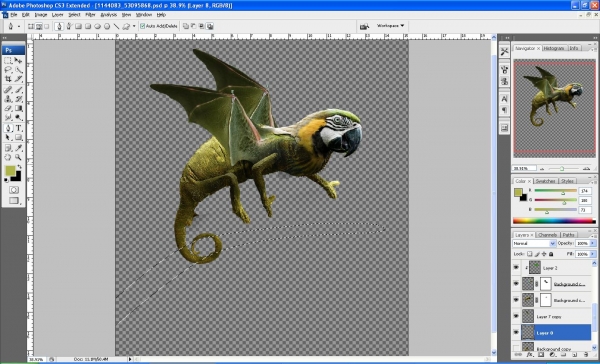The width and height of the screenshot is (600, 364).
Task: Select the Zoom tool
Action: click(18, 157)
